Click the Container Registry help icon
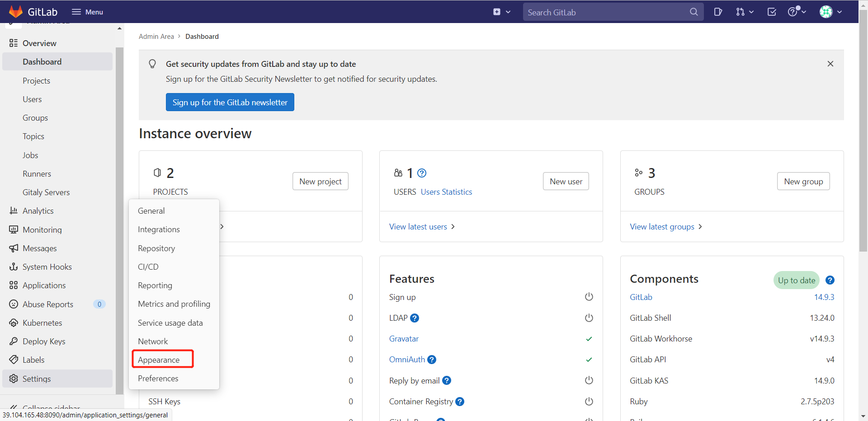Screen dimensions: 868x421 (460, 402)
